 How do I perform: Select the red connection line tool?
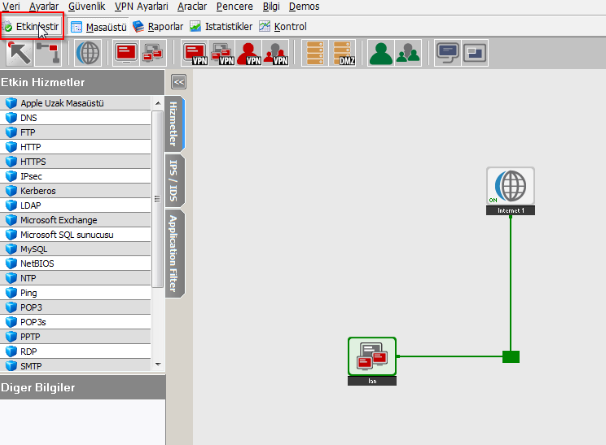(47, 52)
